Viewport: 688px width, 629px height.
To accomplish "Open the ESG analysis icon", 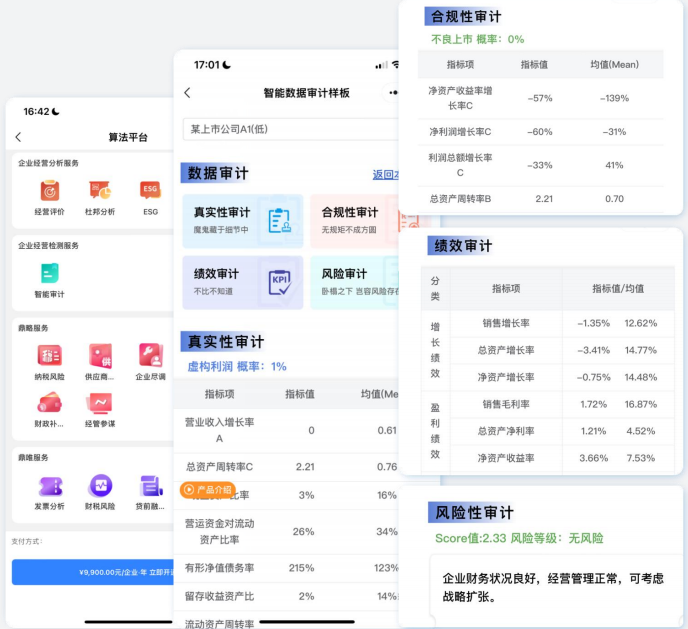I will click(x=150, y=190).
